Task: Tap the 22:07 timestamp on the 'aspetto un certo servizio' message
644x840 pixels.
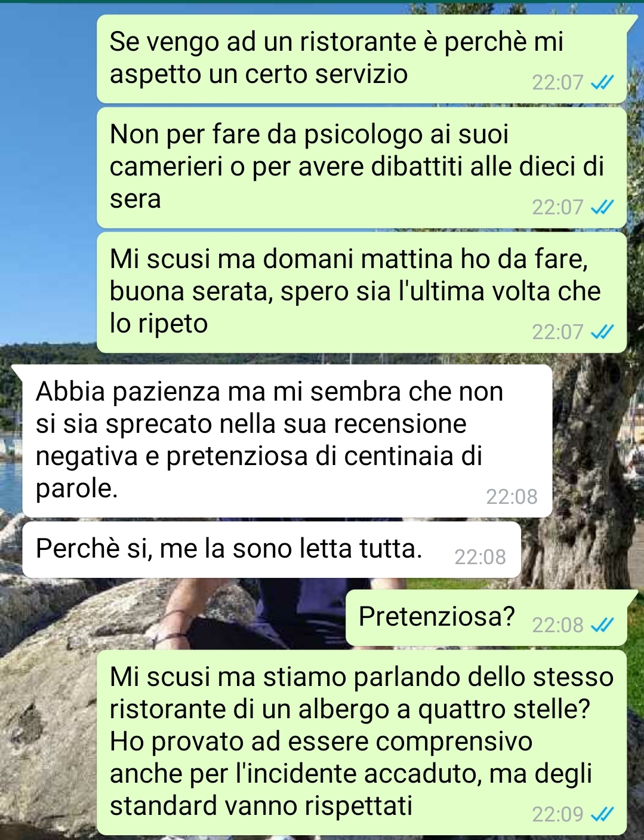Action: click(x=557, y=82)
